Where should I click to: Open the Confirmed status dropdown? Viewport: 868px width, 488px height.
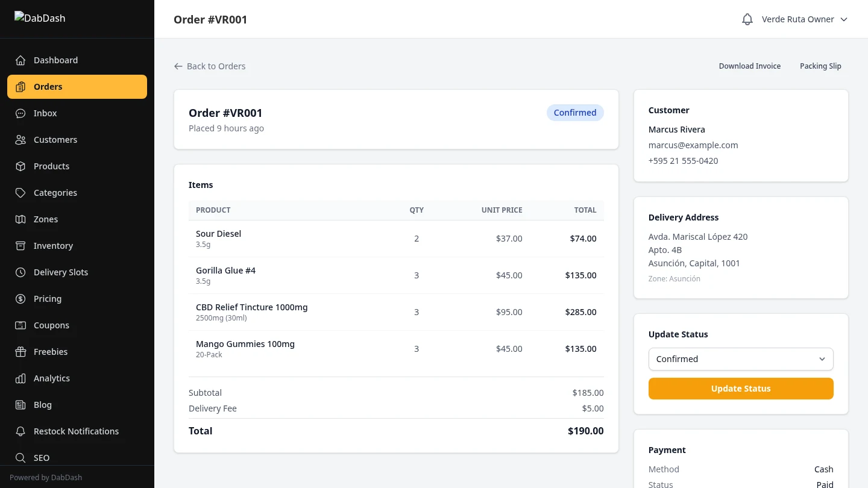click(x=740, y=359)
